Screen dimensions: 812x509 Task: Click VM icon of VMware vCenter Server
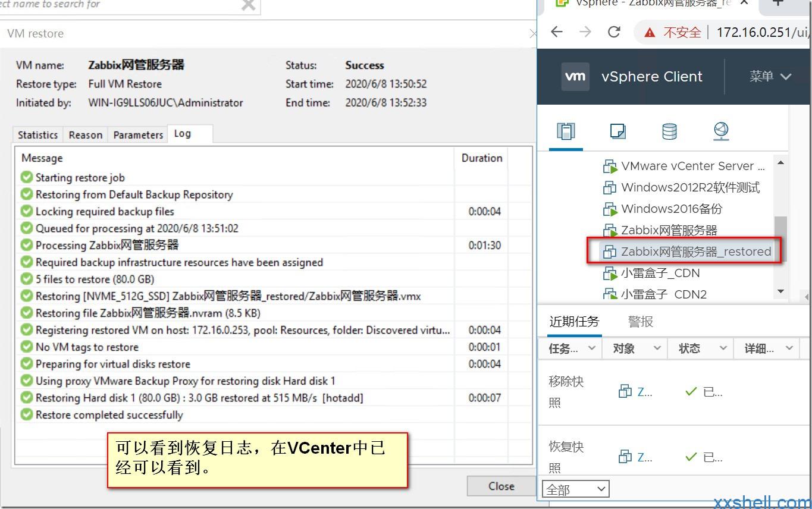[610, 166]
